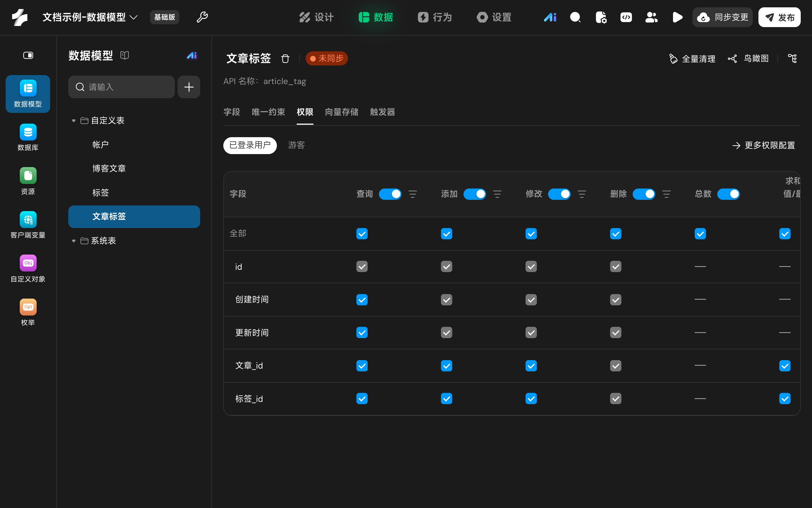Uncheck 查询 checkbox in 全部 row
Screen dimensions: 812x508
point(362,233)
